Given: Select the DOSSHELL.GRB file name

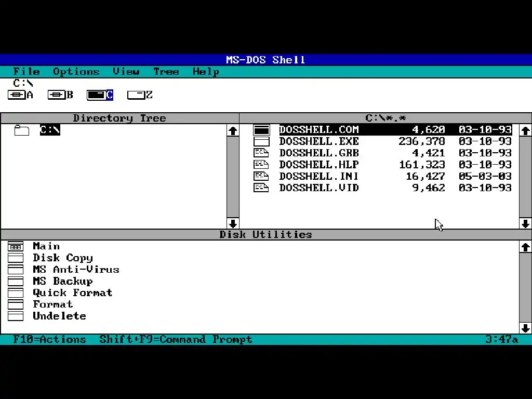Looking at the screenshot, I should pyautogui.click(x=319, y=153).
